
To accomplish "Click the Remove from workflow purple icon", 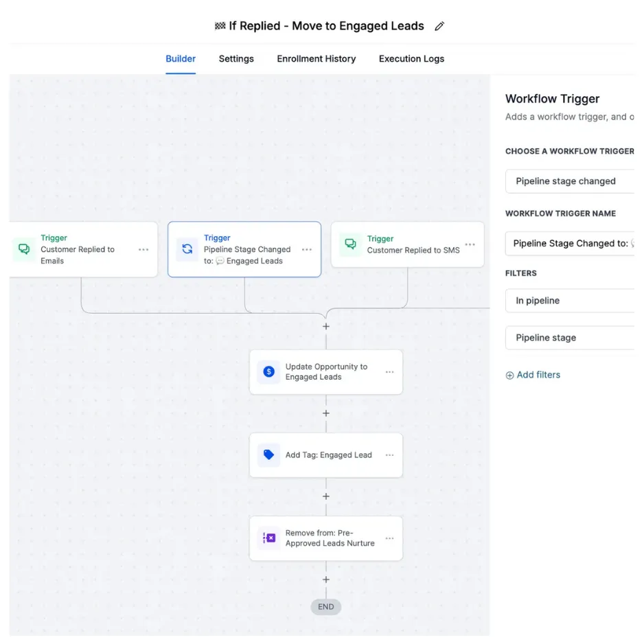I will 269,538.
